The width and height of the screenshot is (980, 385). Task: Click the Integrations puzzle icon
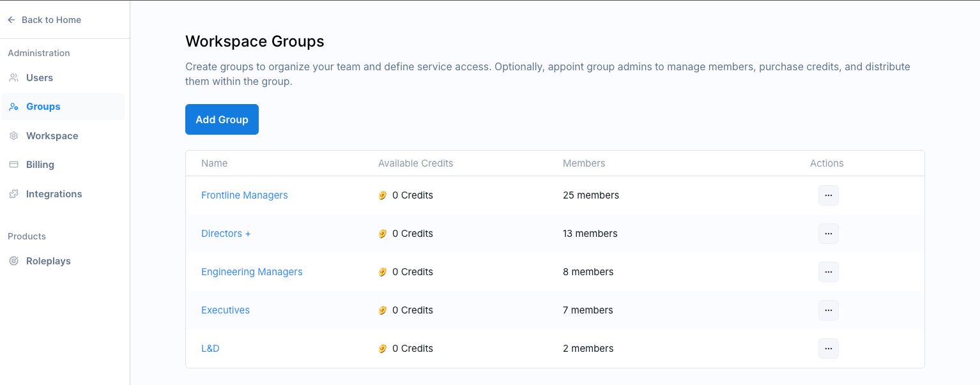pos(13,194)
